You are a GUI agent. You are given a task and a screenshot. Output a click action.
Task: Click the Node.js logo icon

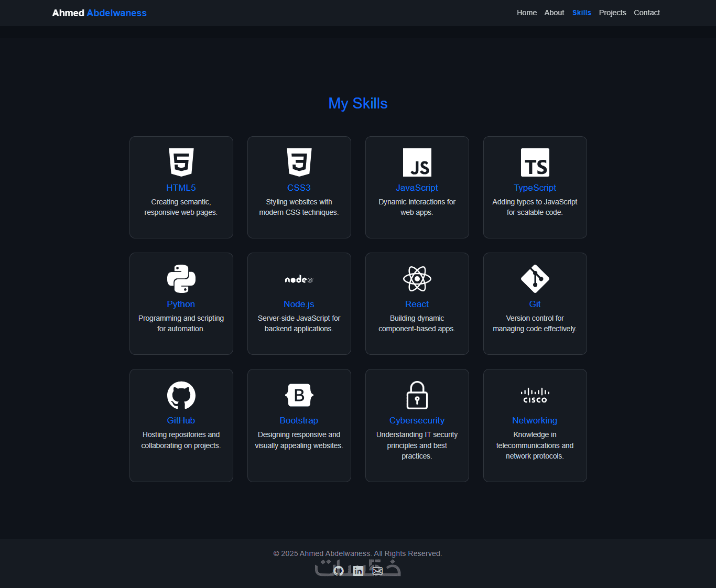tap(299, 279)
